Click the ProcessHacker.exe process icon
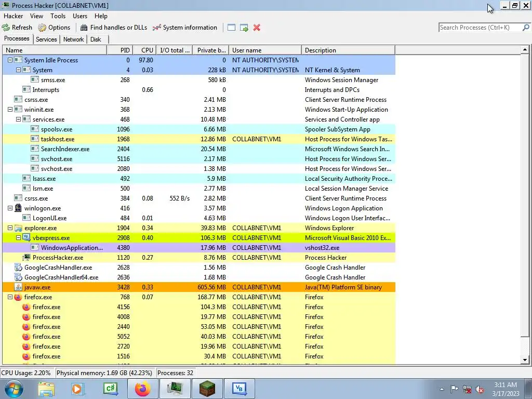This screenshot has width=532, height=399. tap(26, 257)
